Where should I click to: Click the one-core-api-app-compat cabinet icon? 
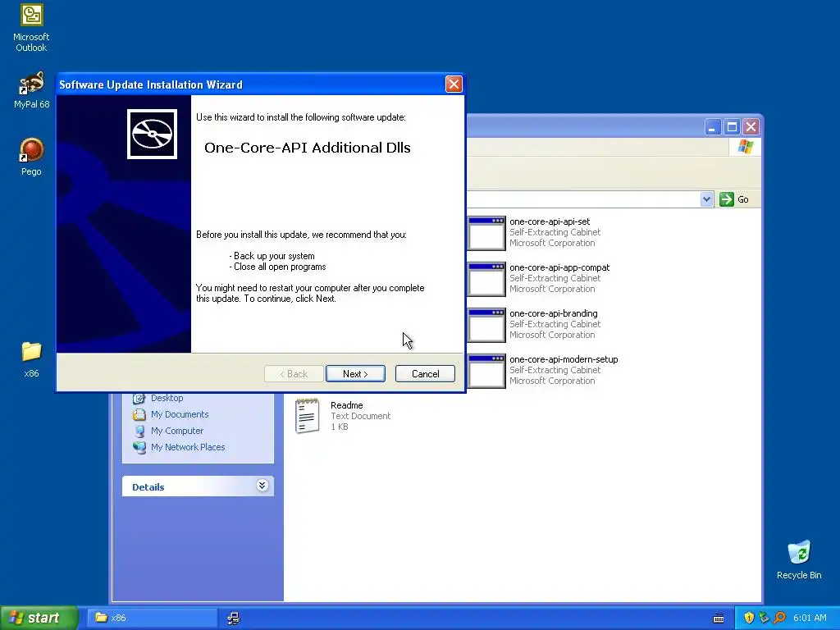[x=486, y=279]
